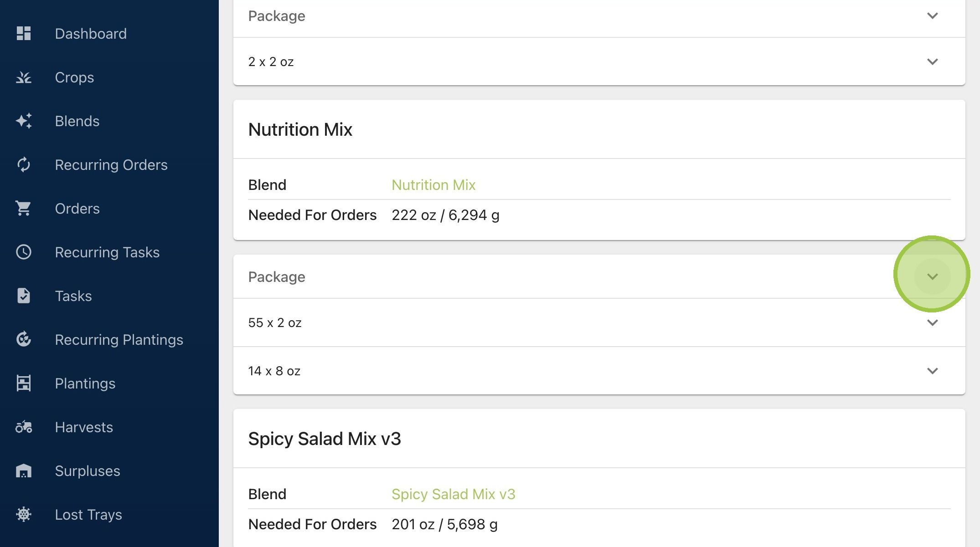The width and height of the screenshot is (980, 547).
Task: Click the Surpluses warehouse icon
Action: coord(24,470)
